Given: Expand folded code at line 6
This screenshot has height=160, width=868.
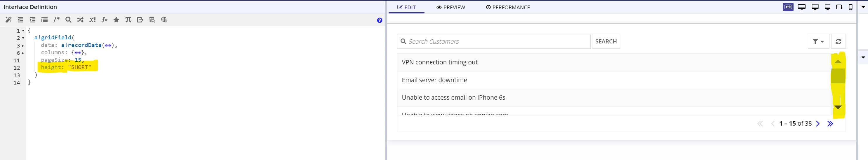Looking at the screenshot, I should (x=23, y=53).
